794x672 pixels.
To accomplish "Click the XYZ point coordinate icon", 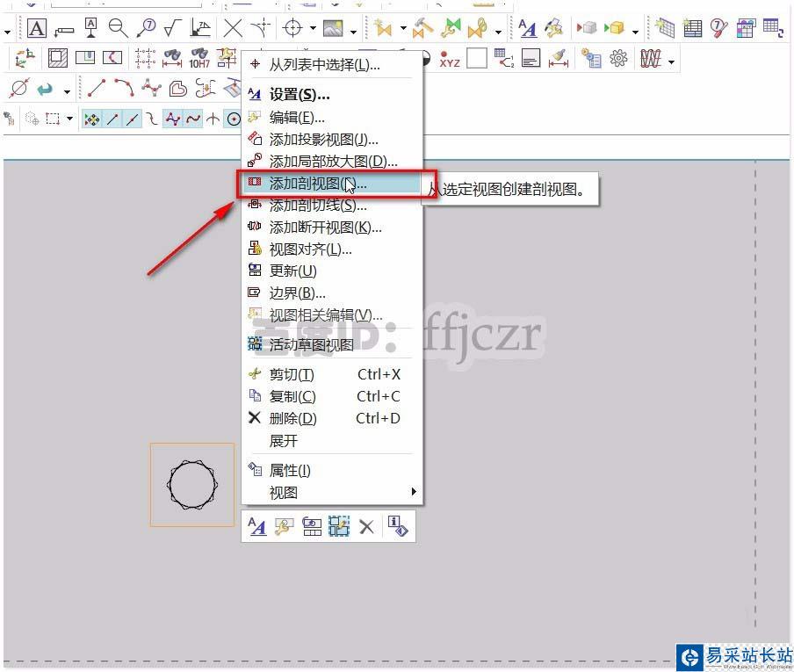I will (x=449, y=59).
